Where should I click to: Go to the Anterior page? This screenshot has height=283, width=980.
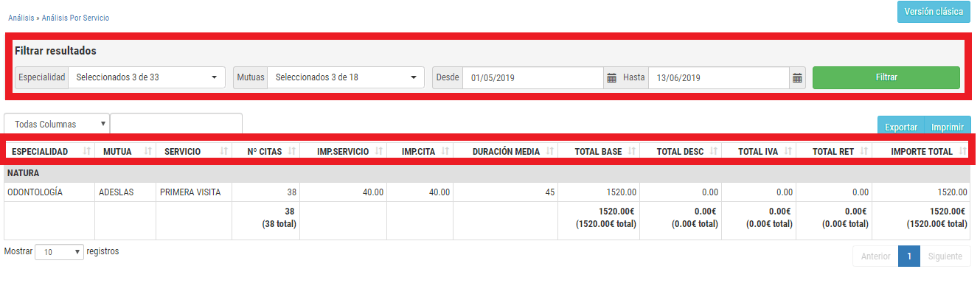875,256
